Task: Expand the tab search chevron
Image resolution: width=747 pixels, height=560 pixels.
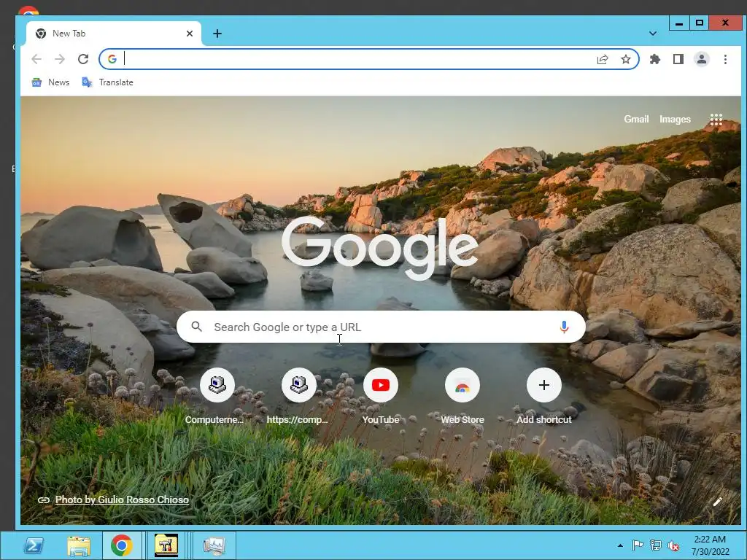Action: pos(653,34)
